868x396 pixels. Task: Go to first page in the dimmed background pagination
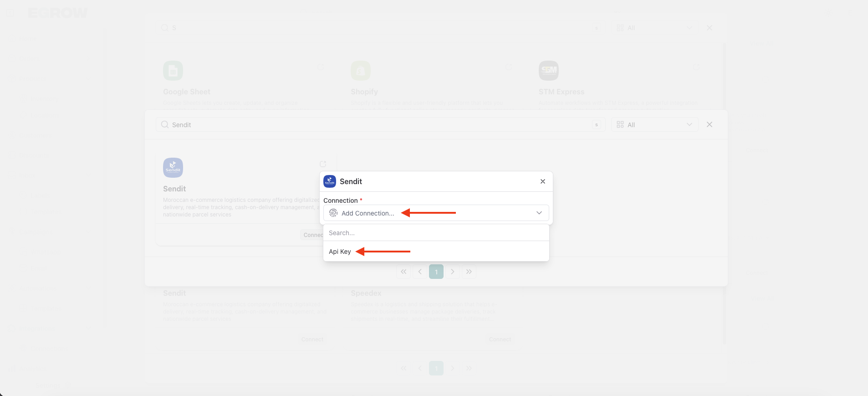403,368
